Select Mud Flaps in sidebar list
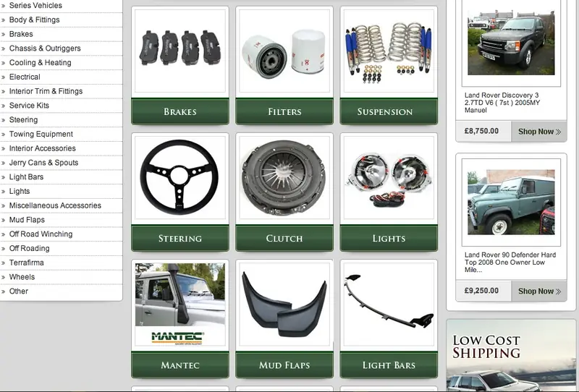579x392 pixels. click(x=27, y=220)
